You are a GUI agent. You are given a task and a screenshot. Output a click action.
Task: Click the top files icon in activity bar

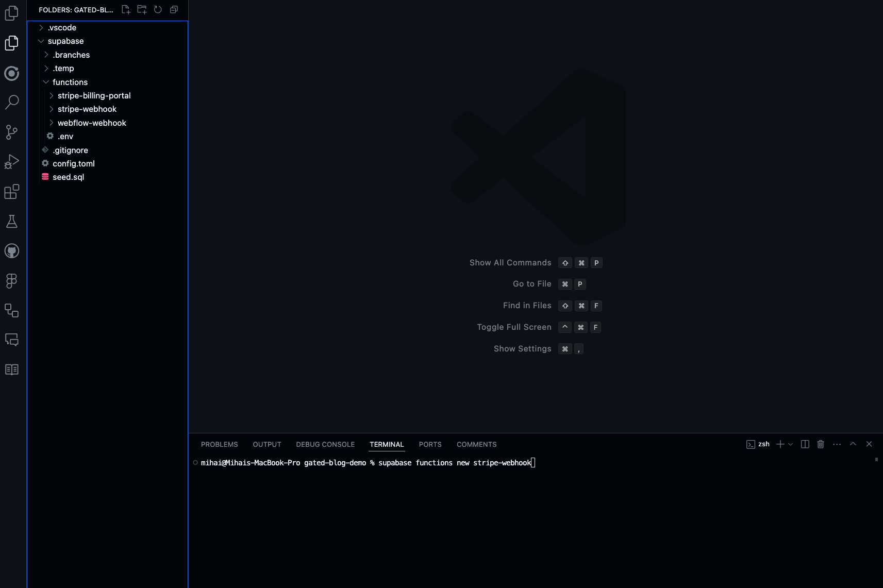point(11,13)
